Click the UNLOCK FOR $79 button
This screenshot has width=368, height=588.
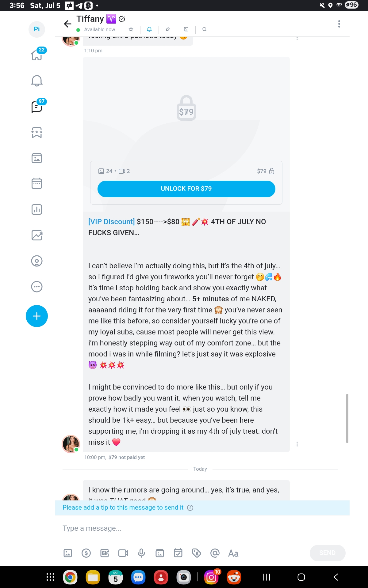tap(186, 189)
